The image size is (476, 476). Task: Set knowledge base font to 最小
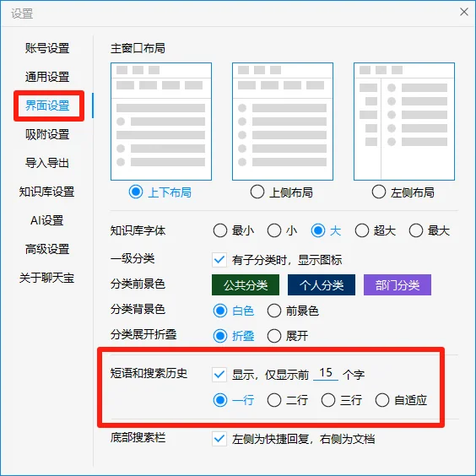tap(220, 230)
